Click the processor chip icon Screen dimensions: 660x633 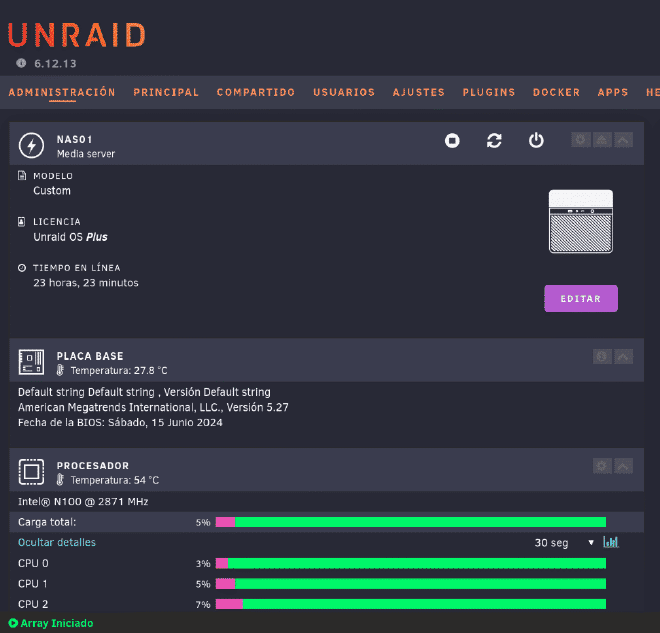click(31, 472)
